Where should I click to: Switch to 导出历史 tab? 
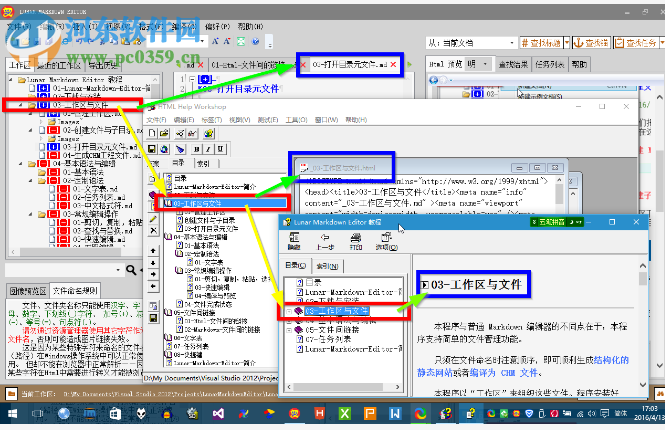coord(102,65)
